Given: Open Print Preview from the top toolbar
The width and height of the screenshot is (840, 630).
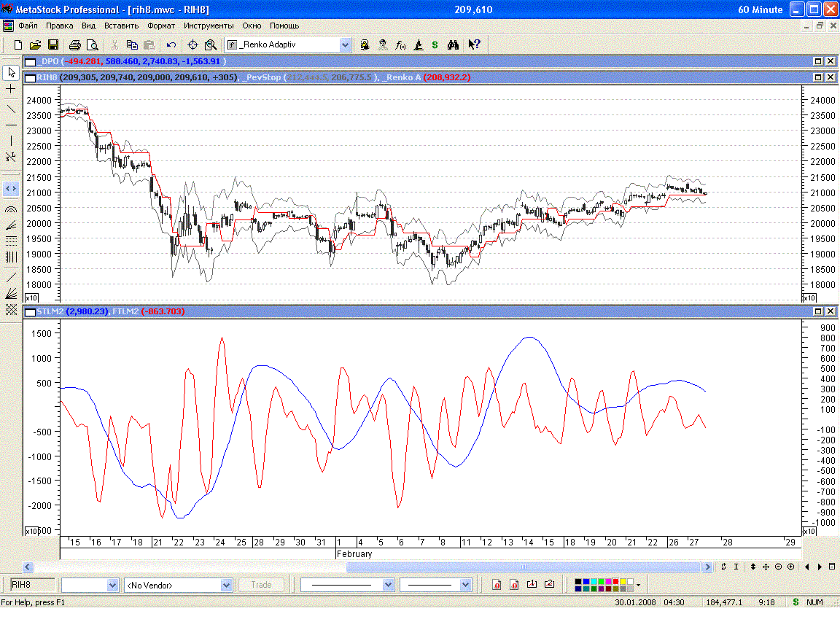Looking at the screenshot, I should pos(92,45).
